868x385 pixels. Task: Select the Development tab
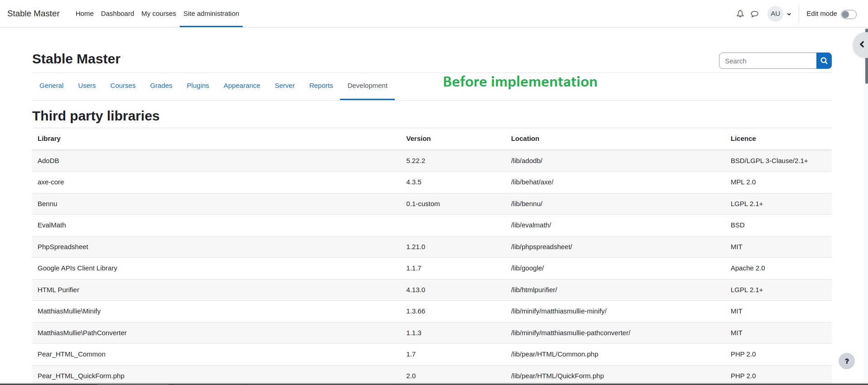click(x=367, y=86)
